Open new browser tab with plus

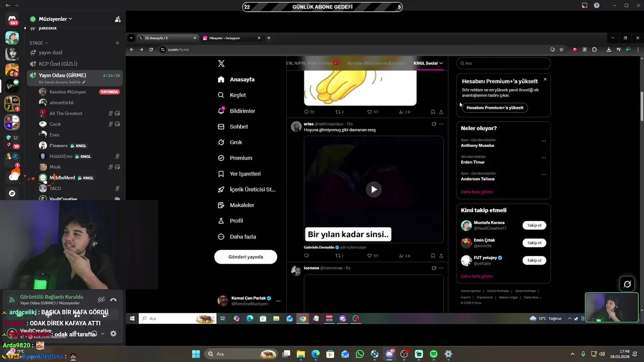click(269, 38)
